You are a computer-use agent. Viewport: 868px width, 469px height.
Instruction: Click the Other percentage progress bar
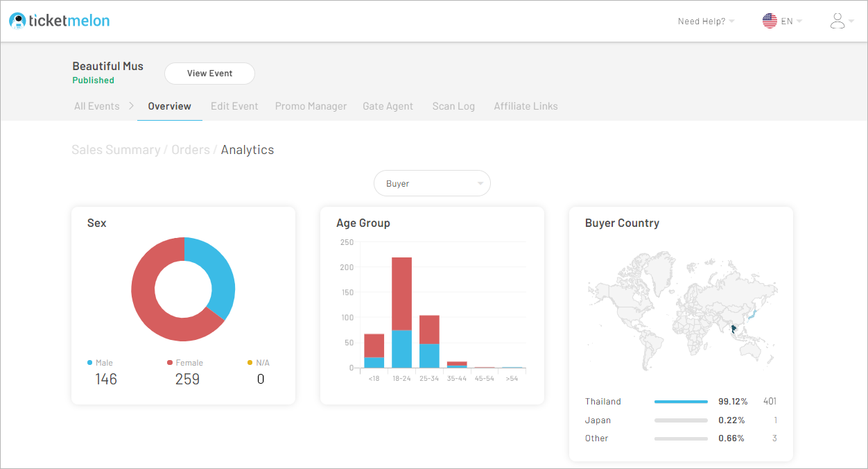click(x=681, y=438)
